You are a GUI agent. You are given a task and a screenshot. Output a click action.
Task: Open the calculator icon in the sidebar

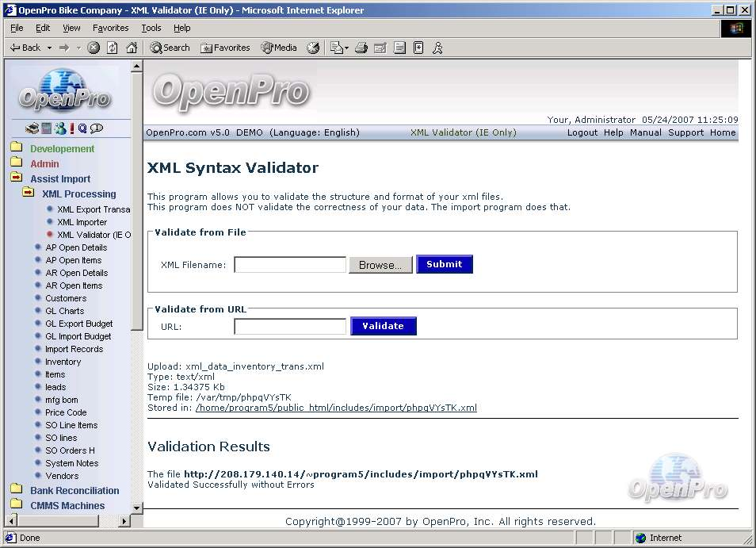point(46,128)
